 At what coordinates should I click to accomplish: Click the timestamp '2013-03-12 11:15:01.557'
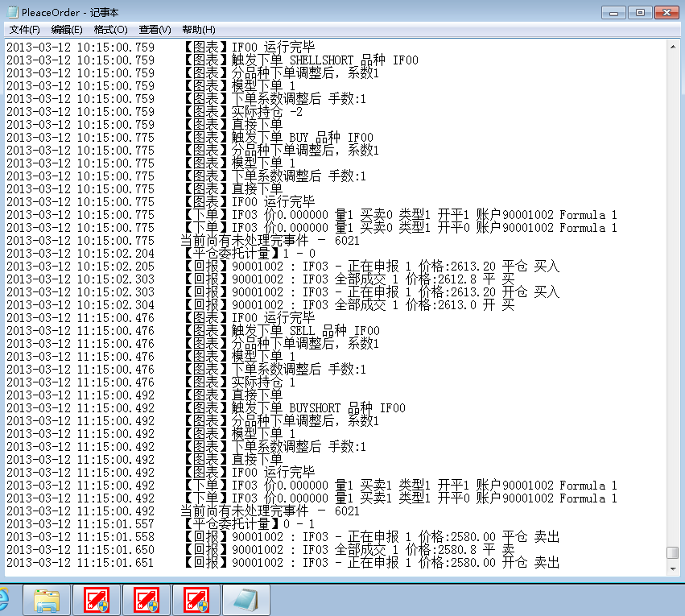80,524
